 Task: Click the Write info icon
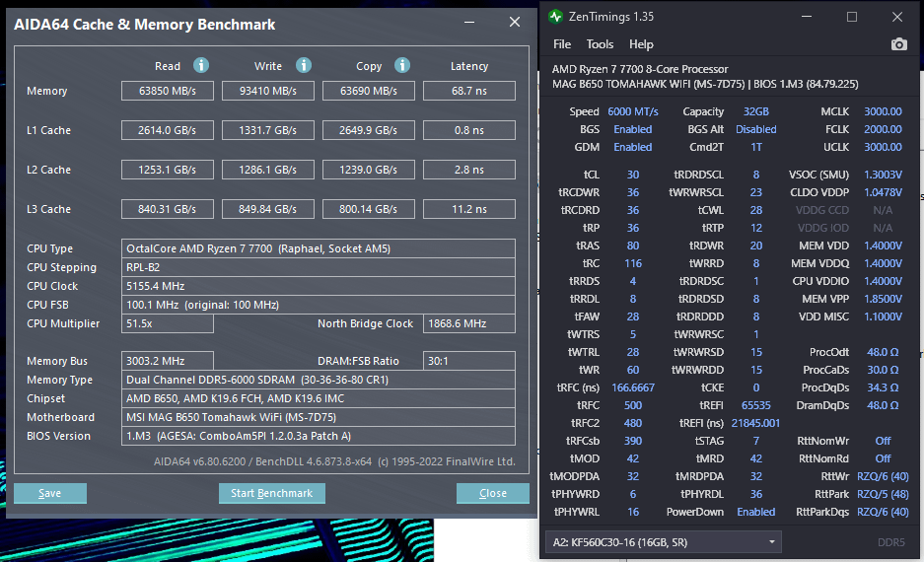coord(304,65)
